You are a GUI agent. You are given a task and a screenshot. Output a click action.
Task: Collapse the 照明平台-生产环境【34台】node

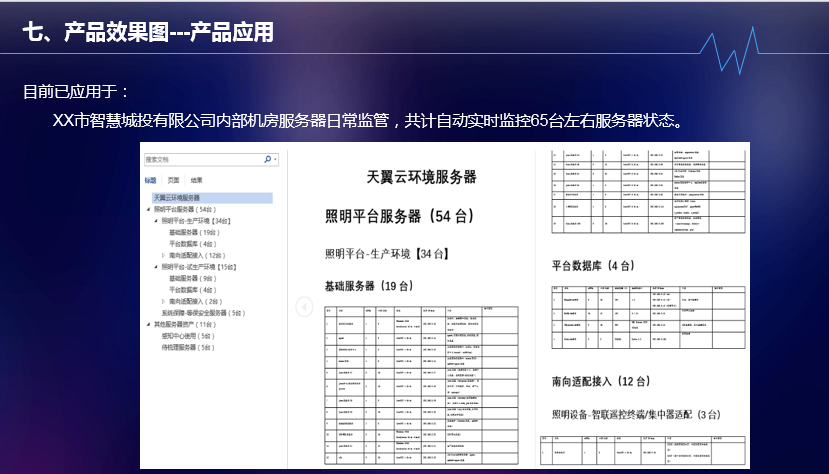click(156, 221)
